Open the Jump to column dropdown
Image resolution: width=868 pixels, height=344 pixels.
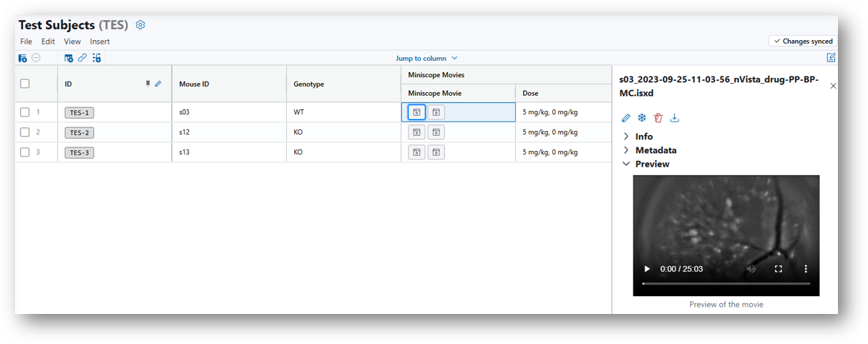coord(426,59)
